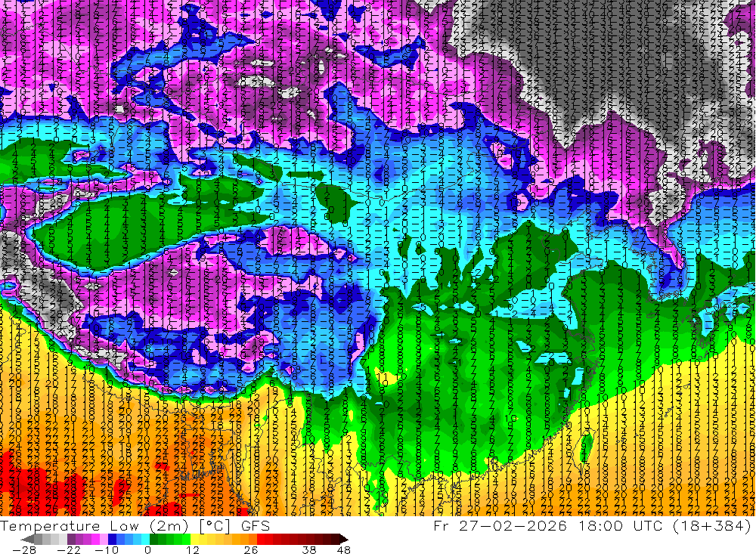Click the gray arrow tip at legend's cold end
The width and height of the screenshot is (756, 554).
(x=27, y=540)
